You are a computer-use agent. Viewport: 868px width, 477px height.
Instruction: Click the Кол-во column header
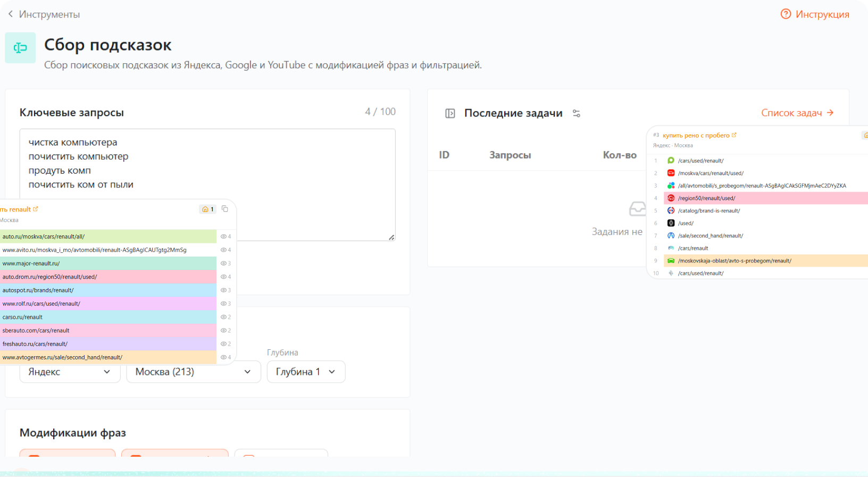[620, 155]
